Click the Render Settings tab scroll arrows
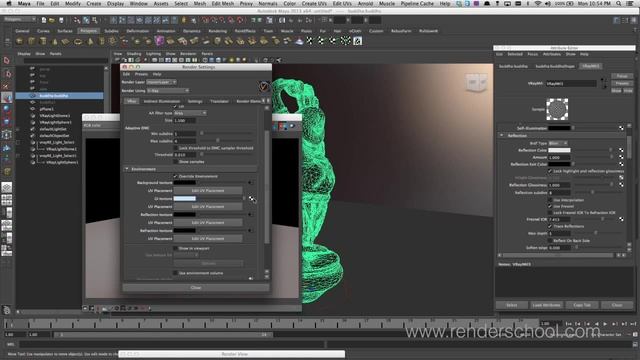Viewport: 640px width, 360px height. [266, 100]
